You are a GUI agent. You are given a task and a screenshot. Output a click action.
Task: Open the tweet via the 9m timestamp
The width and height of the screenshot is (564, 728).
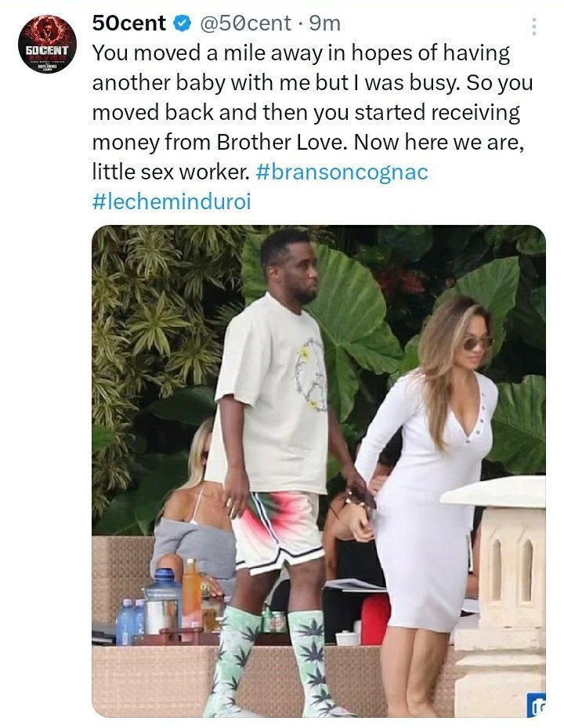[324, 24]
